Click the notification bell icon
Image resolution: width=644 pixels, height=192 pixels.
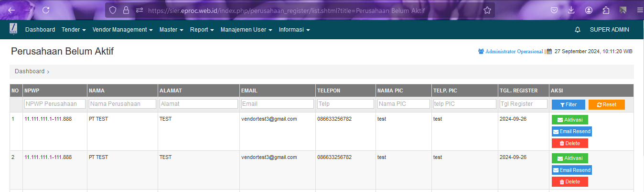[x=577, y=30]
